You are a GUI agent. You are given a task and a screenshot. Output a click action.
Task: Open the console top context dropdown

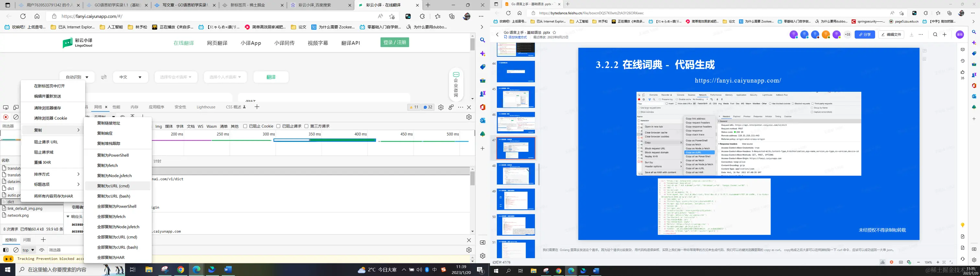(x=29, y=250)
